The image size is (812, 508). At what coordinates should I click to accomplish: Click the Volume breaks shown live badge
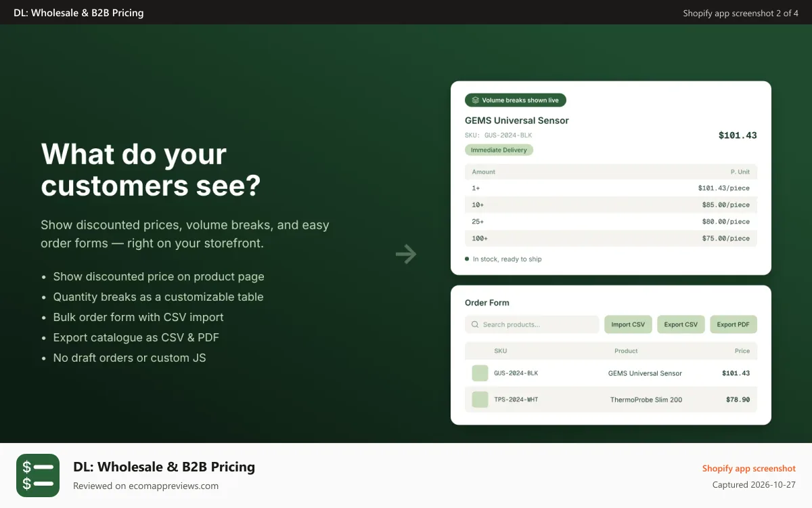[x=516, y=100]
